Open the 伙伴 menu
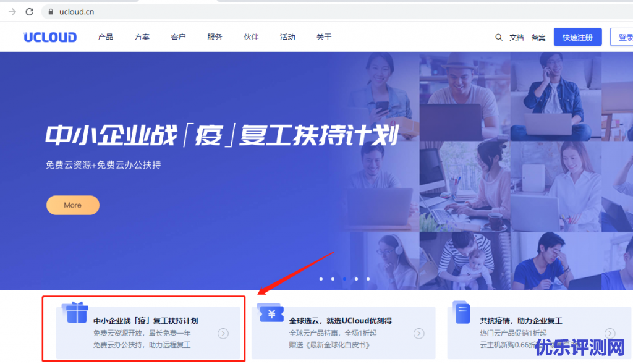 pos(251,37)
